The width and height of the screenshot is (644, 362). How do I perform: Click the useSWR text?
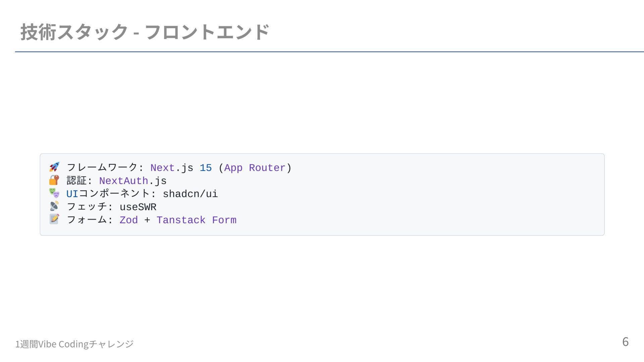tap(138, 207)
